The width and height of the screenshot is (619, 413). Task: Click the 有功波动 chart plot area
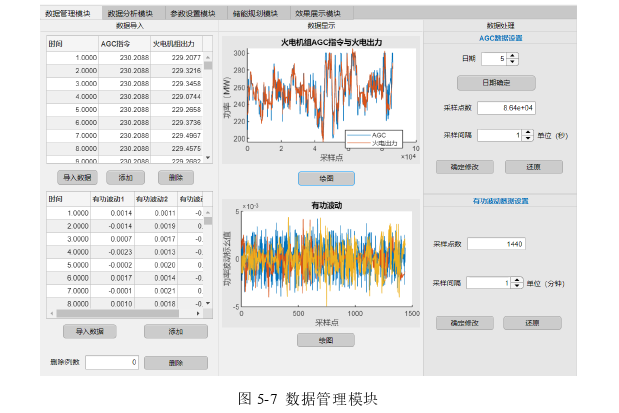click(x=327, y=259)
